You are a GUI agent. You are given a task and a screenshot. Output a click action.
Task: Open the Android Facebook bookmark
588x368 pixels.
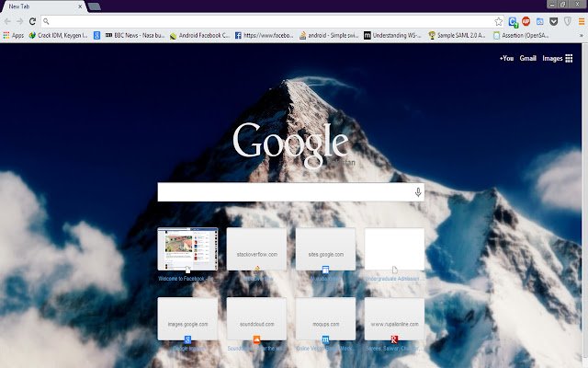click(x=199, y=35)
